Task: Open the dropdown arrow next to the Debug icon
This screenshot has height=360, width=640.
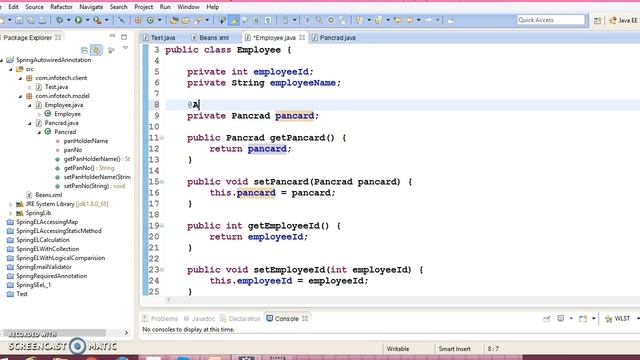Action: (x=68, y=20)
